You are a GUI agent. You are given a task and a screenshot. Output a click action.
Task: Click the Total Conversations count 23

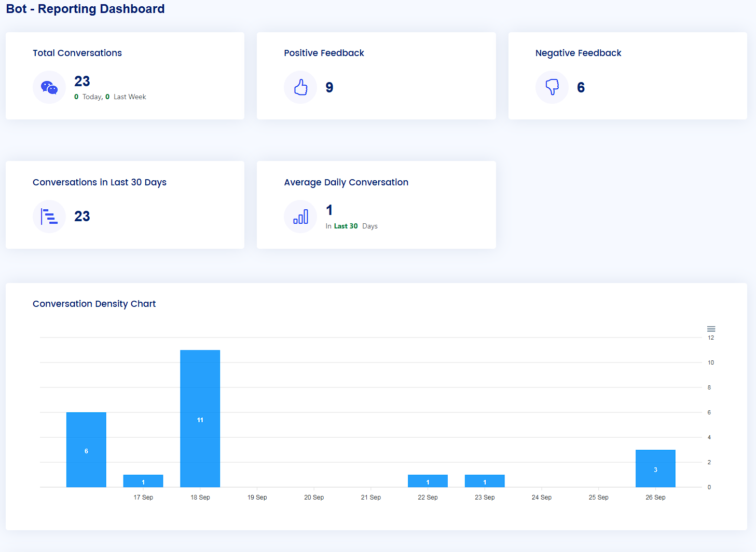82,82
